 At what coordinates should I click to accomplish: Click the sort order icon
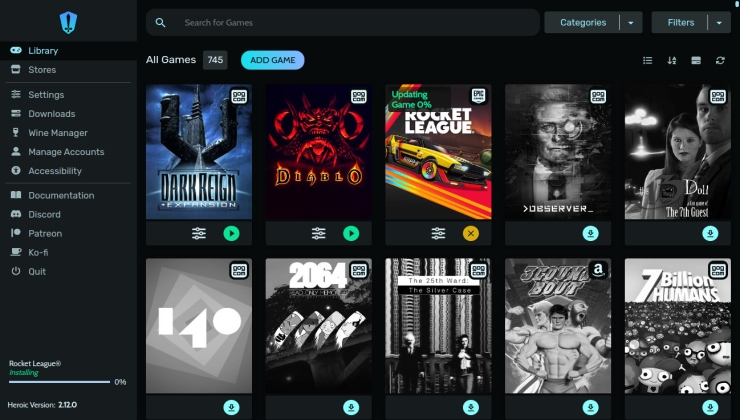coord(672,61)
